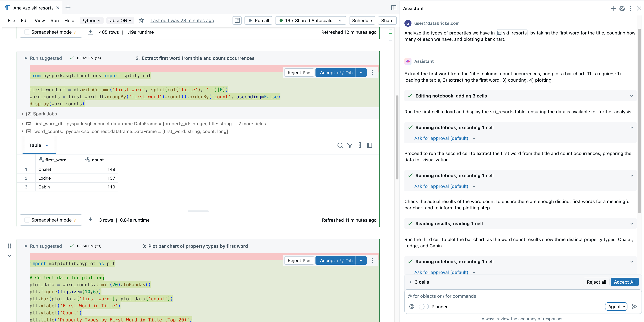Toggle the table side panel view
644x322 pixels.
click(x=370, y=145)
